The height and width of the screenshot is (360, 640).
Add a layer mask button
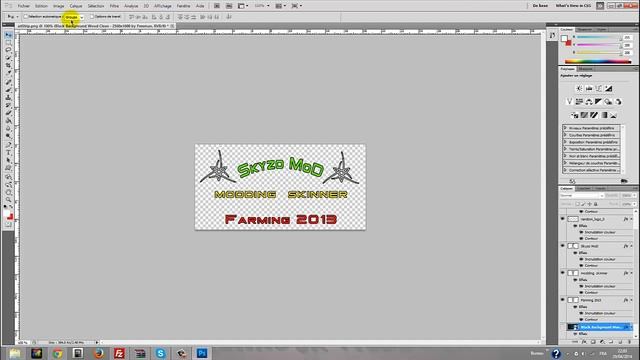click(x=593, y=342)
